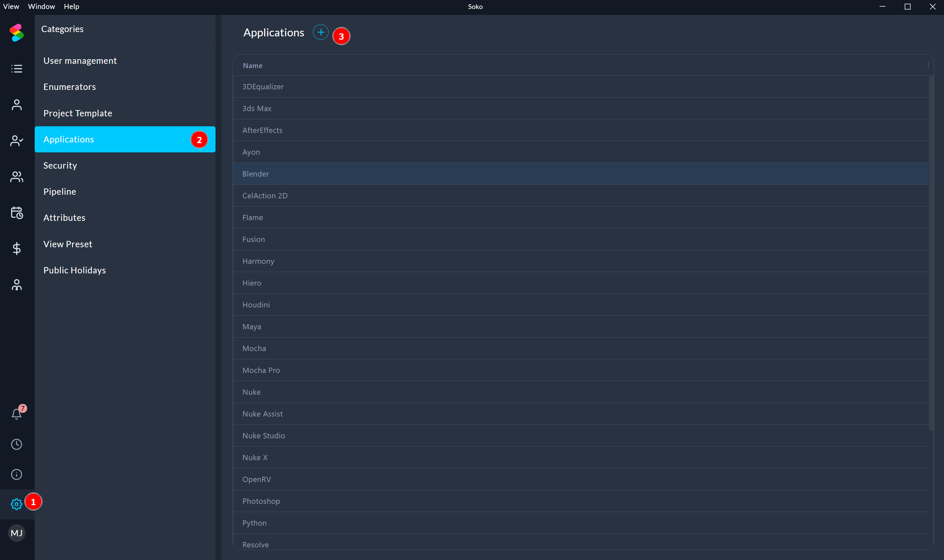Click the clock history icon in sidebar
944x560 pixels.
16,444
